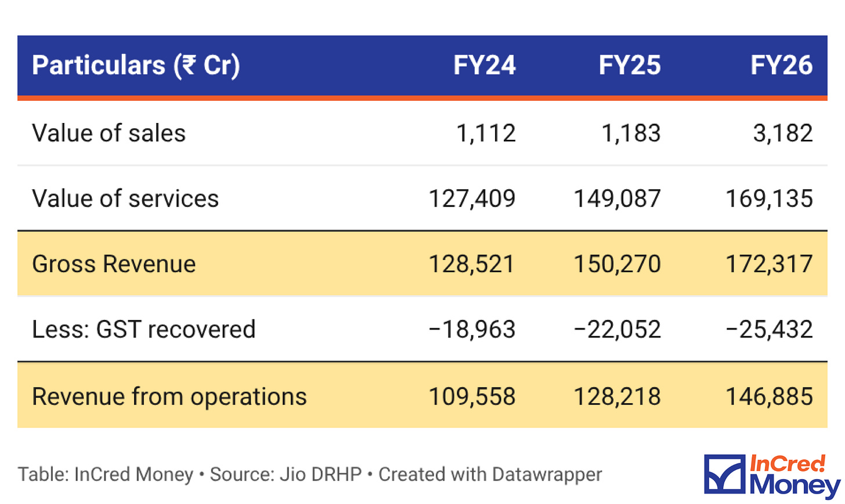
Task: Open the Created with Datawrapper link
Action: point(490,474)
